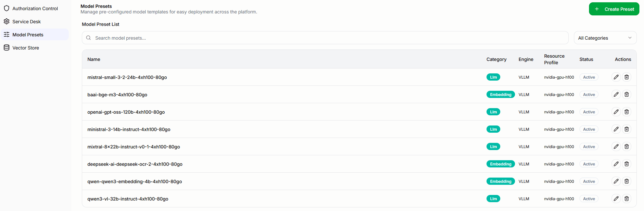Edit the baai-bge-m3 preset
Viewport: 644px width, 211px height.
click(616, 94)
